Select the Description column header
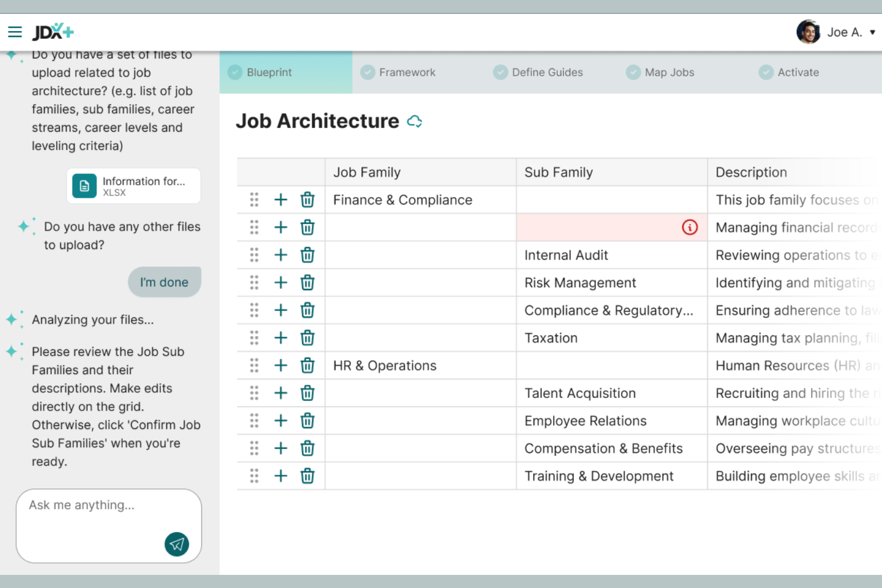882x588 pixels. click(x=795, y=172)
